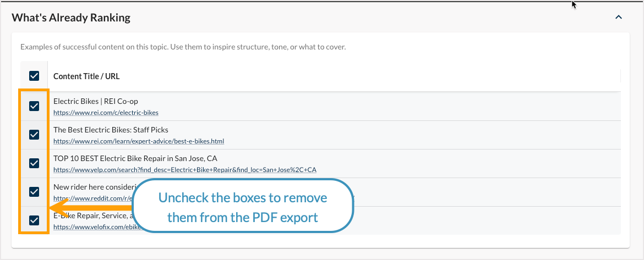The height and width of the screenshot is (260, 644).
Task: Click the Uncheck the boxes tooltip callout
Action: click(x=242, y=208)
